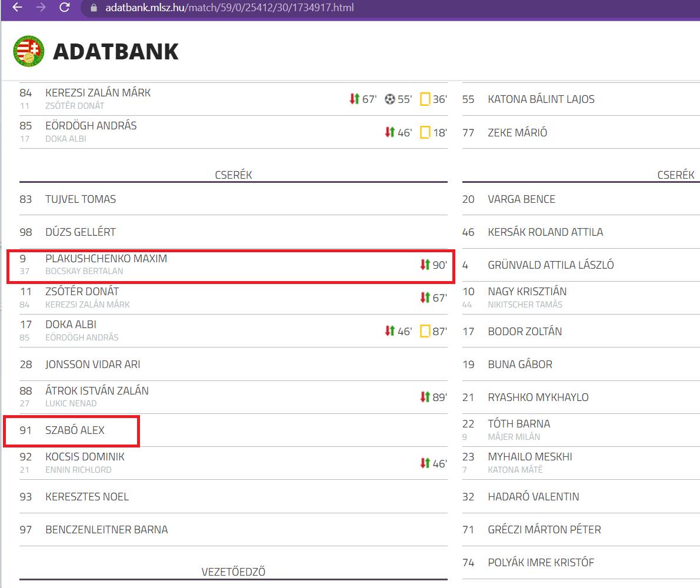Click the browser back arrow
700x588 pixels.
click(x=17, y=7)
